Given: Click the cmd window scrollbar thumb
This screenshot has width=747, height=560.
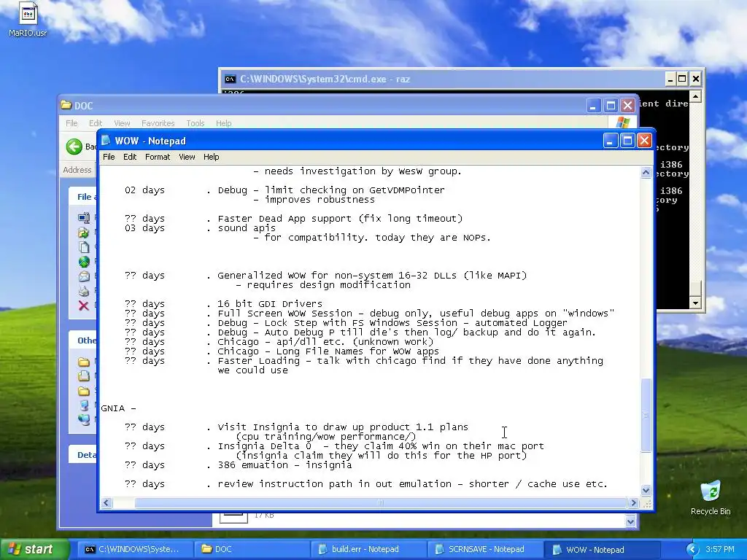Looking at the screenshot, I should [x=695, y=289].
